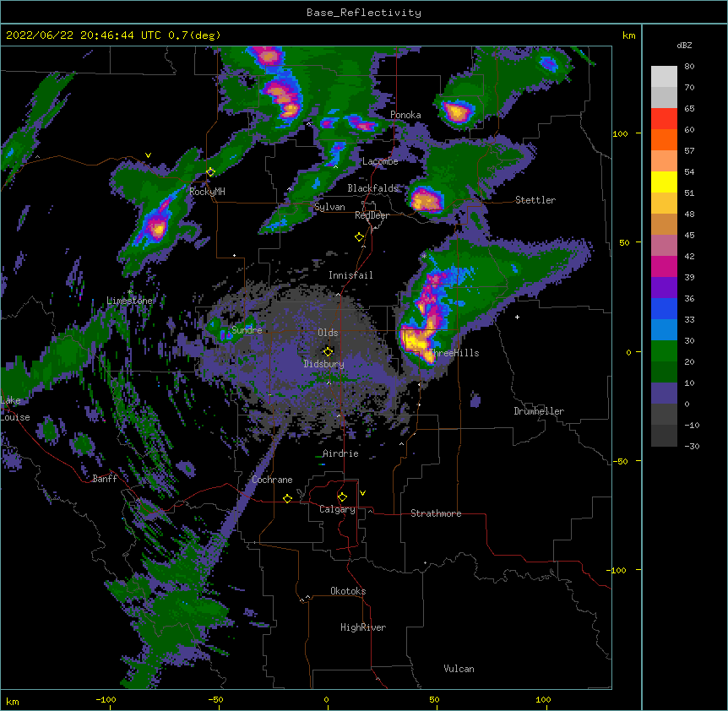Pick the bright green 20-30 dBZ legend band

(664, 351)
